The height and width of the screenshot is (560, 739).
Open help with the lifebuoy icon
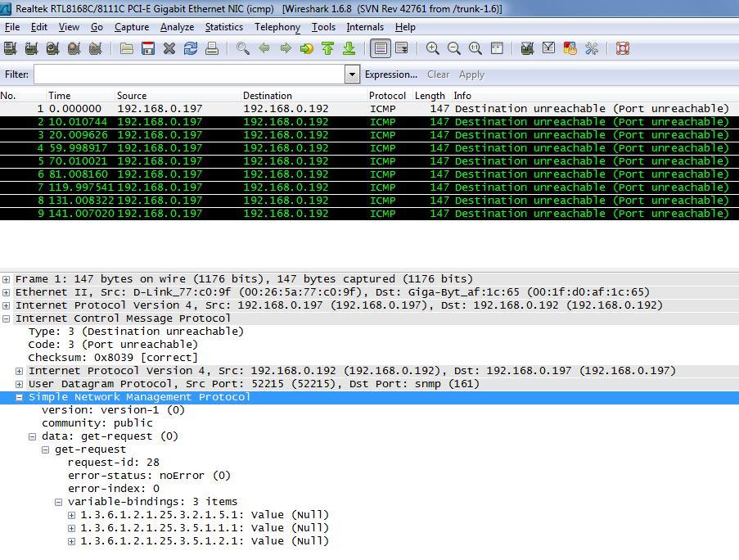click(623, 48)
